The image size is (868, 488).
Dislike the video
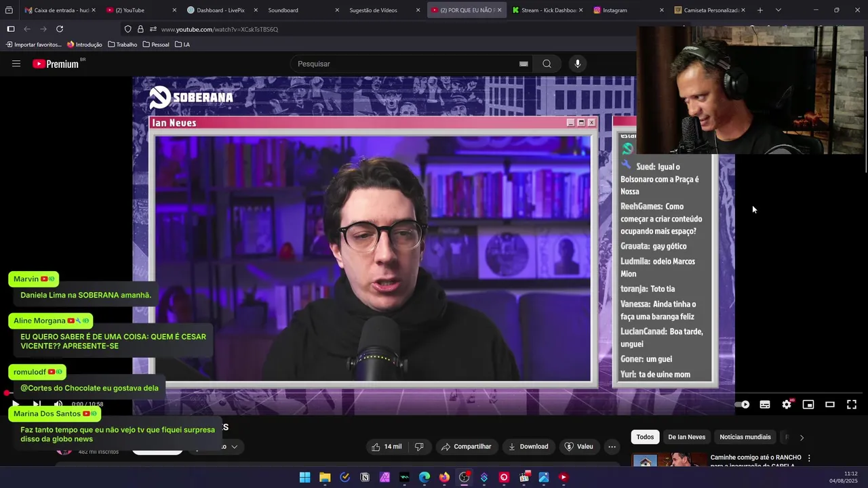pyautogui.click(x=419, y=447)
